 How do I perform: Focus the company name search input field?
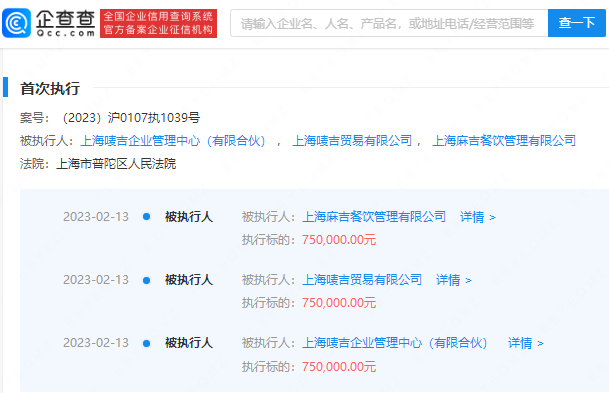[x=389, y=23]
